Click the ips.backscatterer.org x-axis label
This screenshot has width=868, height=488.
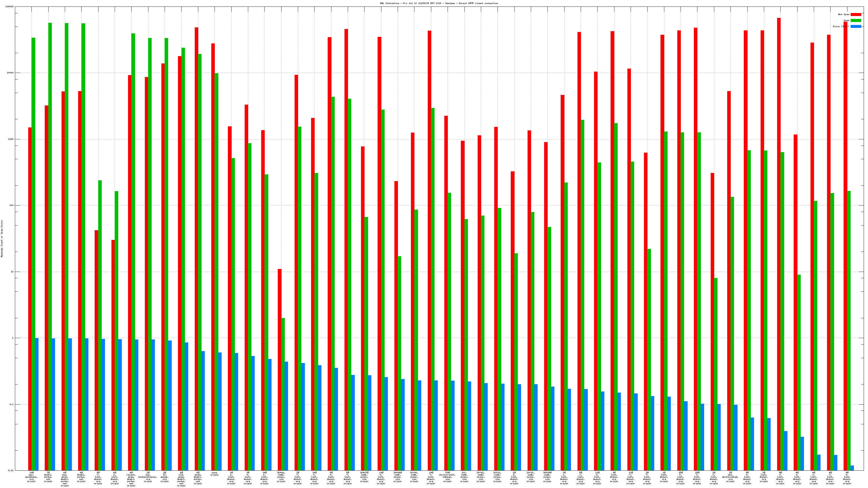pos(148,477)
